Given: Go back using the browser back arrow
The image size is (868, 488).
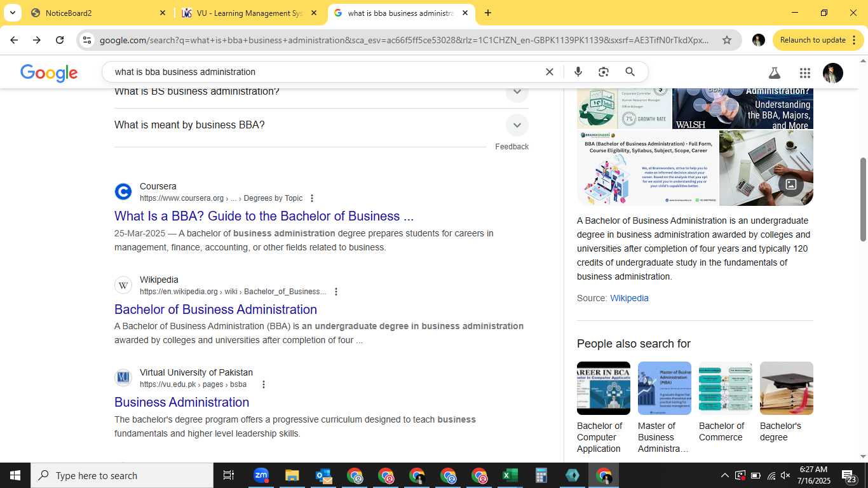Looking at the screenshot, I should [14, 40].
